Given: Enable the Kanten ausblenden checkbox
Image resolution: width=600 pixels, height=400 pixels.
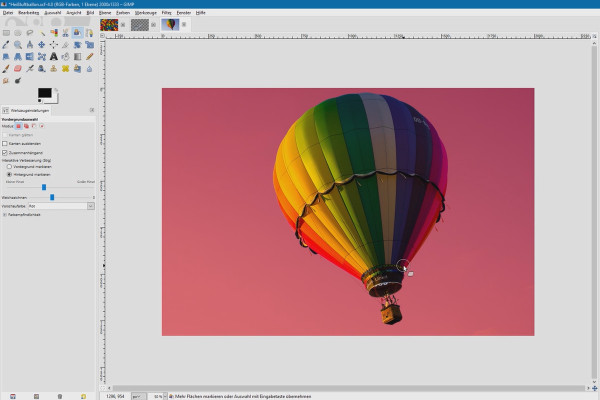Looking at the screenshot, I should point(5,144).
